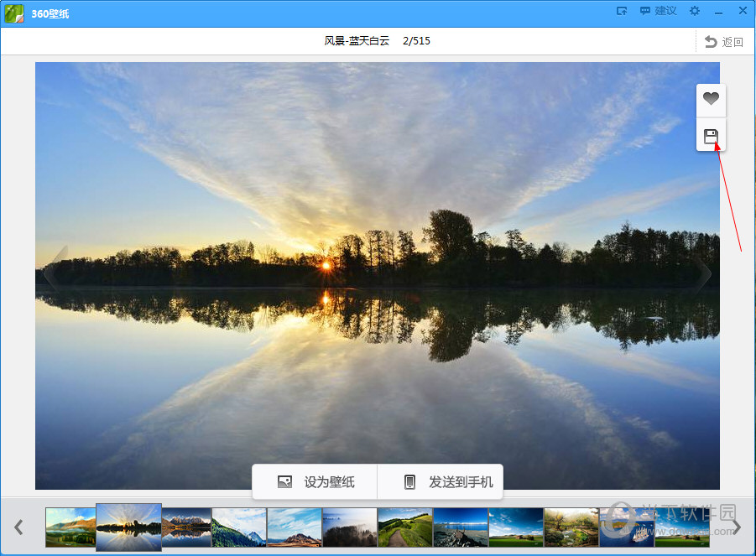Click the 360壁纸 app logo
This screenshot has width=756, height=556.
tap(14, 13)
